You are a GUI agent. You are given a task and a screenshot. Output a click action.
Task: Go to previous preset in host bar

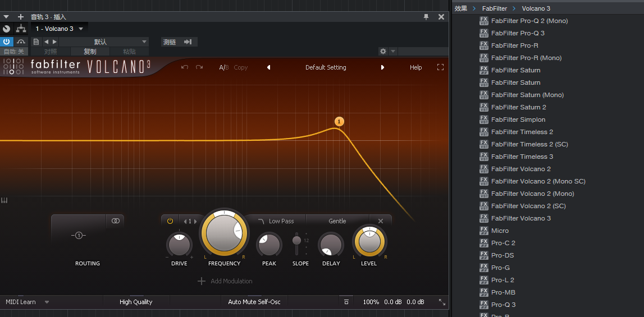46,42
